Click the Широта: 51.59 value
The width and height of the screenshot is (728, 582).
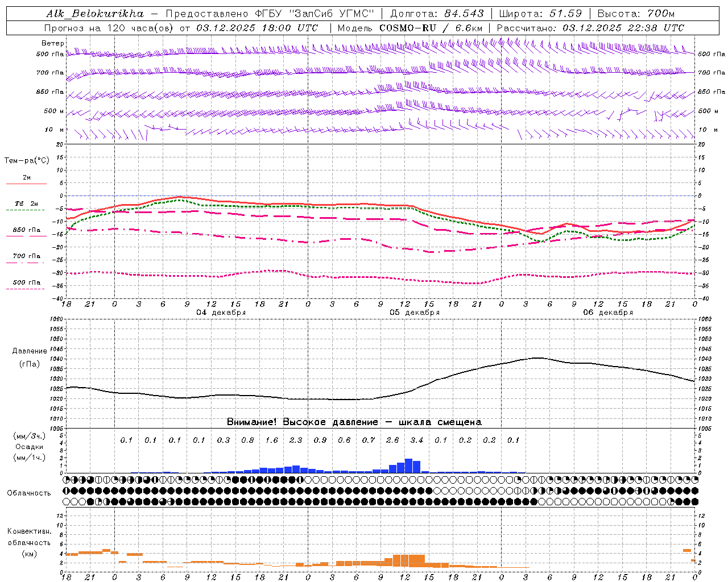tap(540, 14)
